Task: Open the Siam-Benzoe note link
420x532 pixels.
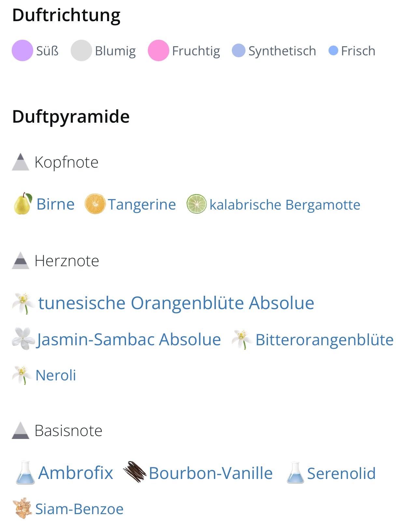Action: (x=79, y=509)
